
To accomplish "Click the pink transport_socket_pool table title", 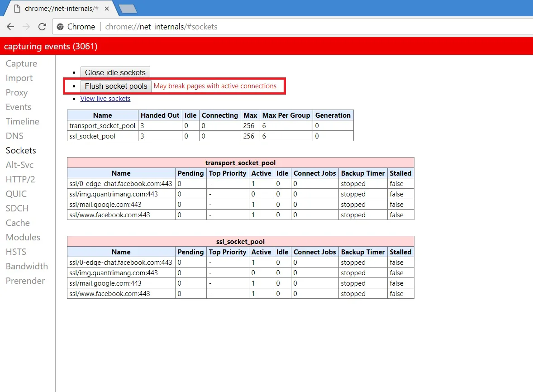I will (241, 163).
